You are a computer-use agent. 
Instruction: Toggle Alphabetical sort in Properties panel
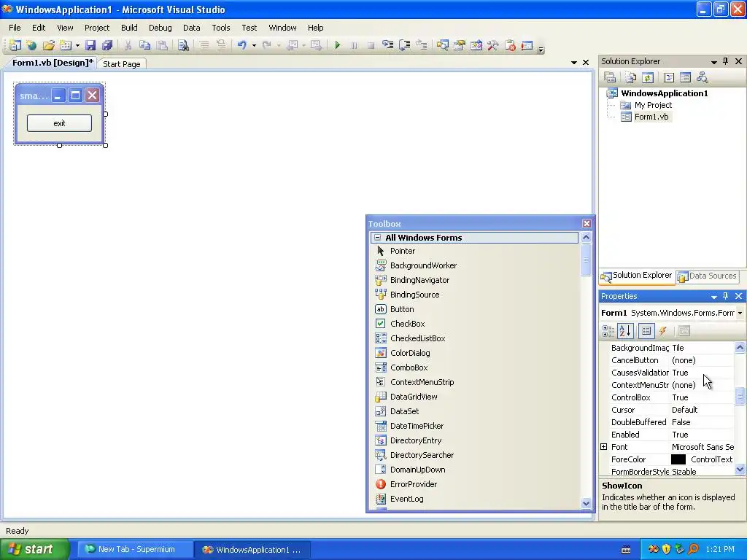point(625,330)
